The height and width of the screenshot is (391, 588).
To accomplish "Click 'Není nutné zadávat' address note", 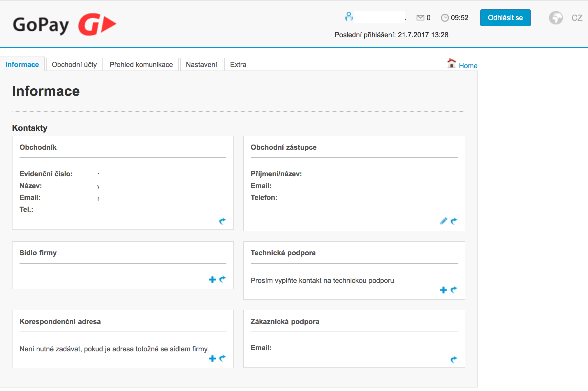I will pyautogui.click(x=114, y=349).
